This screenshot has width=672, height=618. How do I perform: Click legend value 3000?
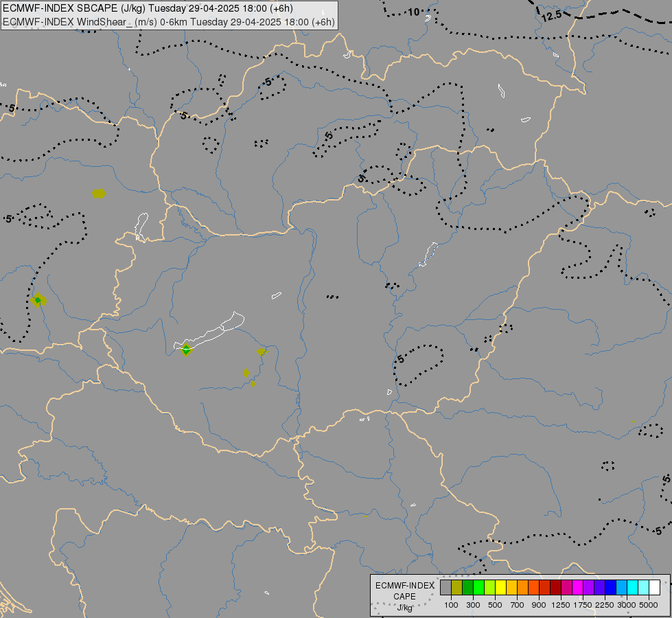(627, 605)
